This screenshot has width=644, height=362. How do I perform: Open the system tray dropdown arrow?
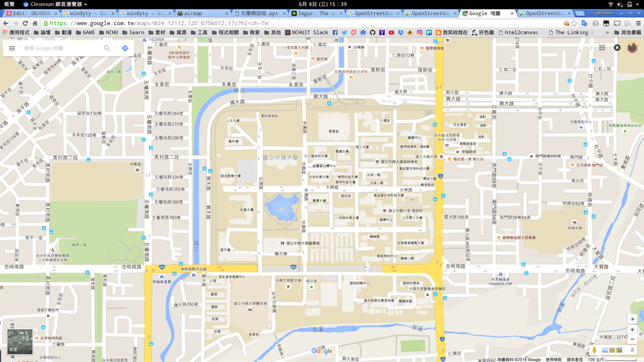coord(638,4)
